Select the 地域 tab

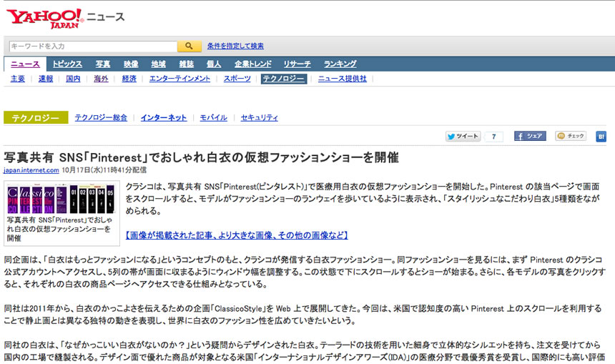pos(159,64)
